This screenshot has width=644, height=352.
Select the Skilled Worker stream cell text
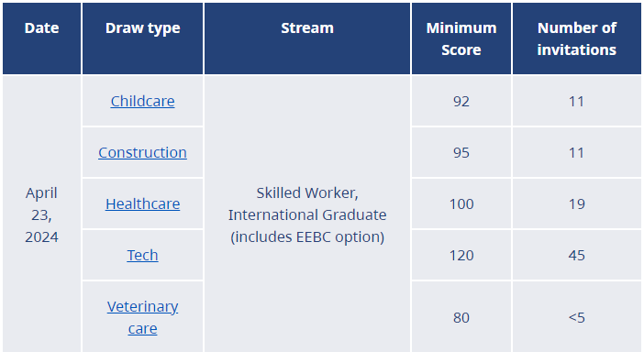(307, 214)
